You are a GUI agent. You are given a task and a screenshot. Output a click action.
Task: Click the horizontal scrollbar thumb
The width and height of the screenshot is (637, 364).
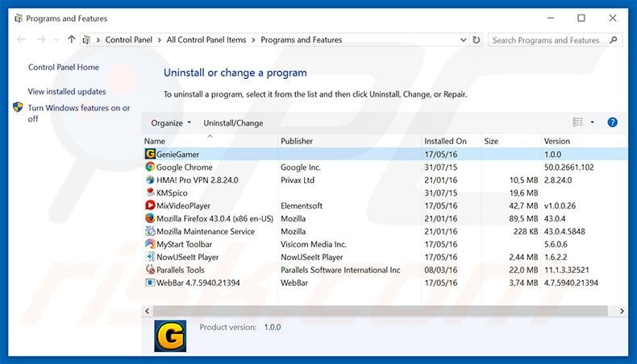pos(381,311)
